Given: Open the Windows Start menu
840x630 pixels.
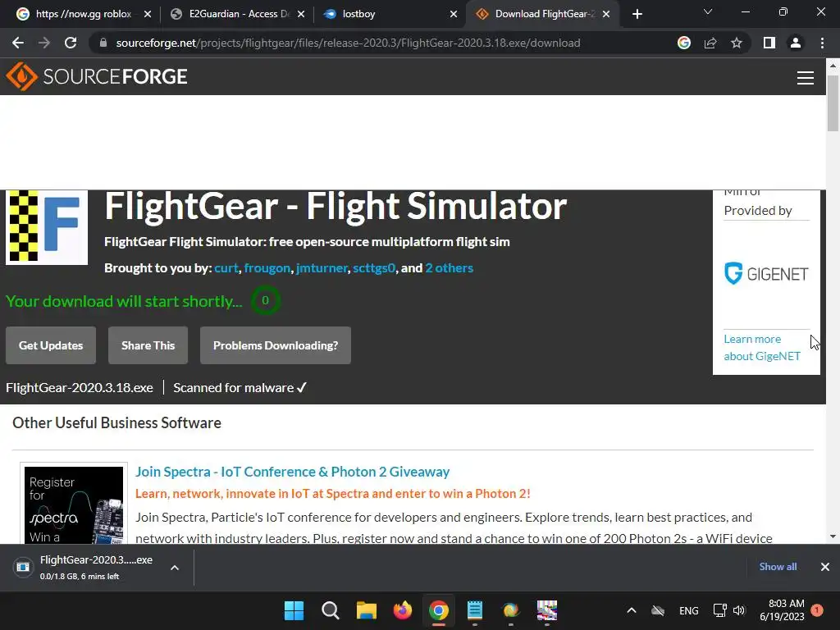Looking at the screenshot, I should pos(294,610).
